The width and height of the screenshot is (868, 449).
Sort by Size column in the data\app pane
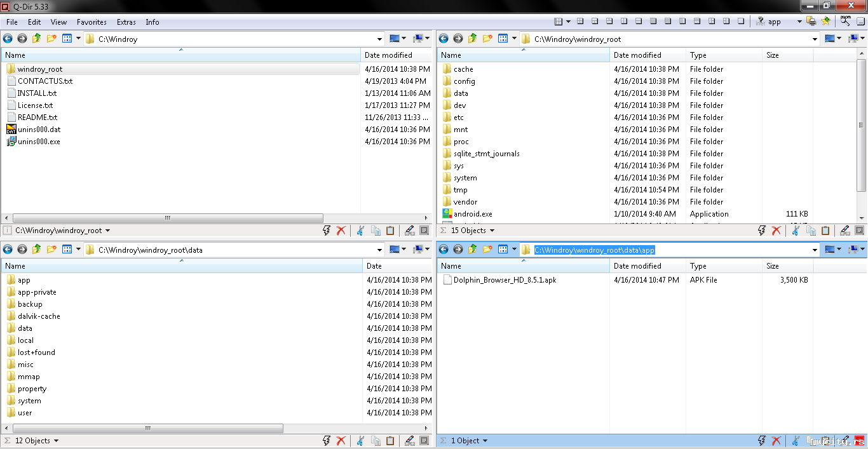tap(787, 266)
